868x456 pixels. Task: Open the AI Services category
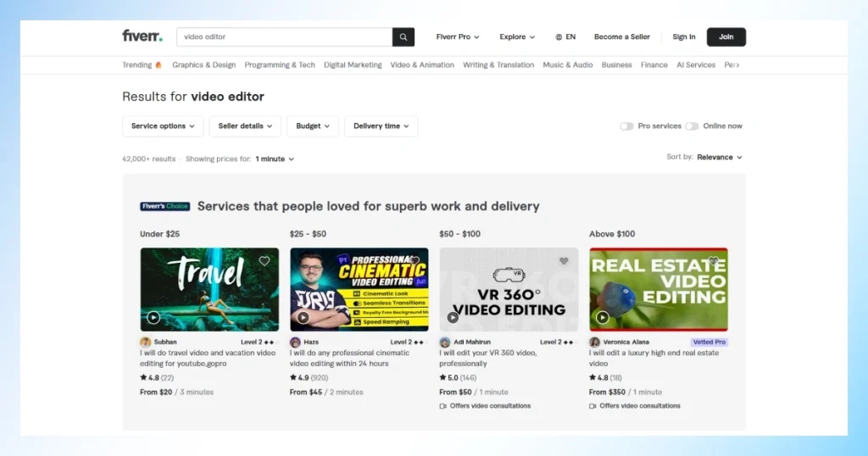tap(696, 64)
